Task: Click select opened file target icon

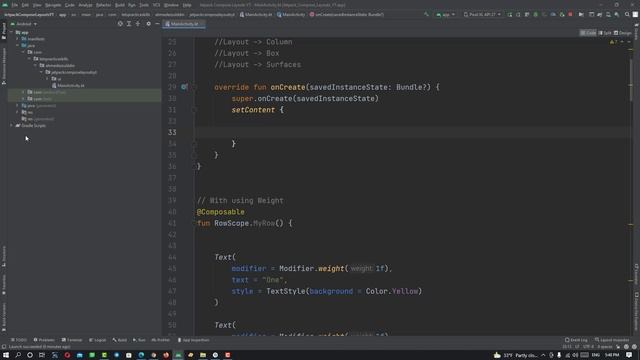Action: [x=120, y=24]
